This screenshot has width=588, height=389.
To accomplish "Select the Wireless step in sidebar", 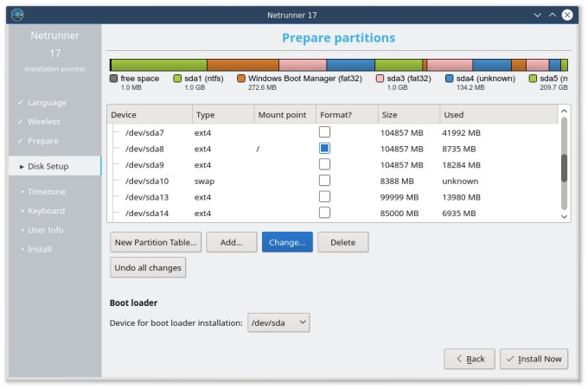I will pyautogui.click(x=44, y=122).
